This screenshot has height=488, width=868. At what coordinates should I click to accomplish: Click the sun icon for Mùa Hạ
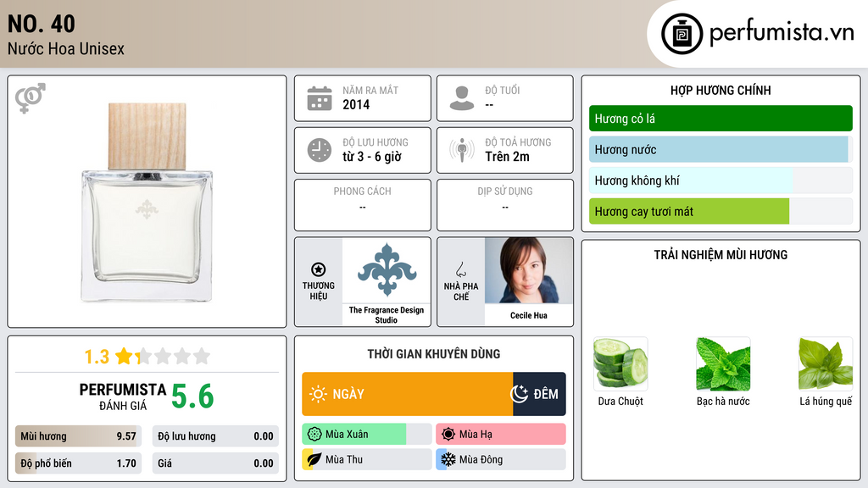pos(448,435)
